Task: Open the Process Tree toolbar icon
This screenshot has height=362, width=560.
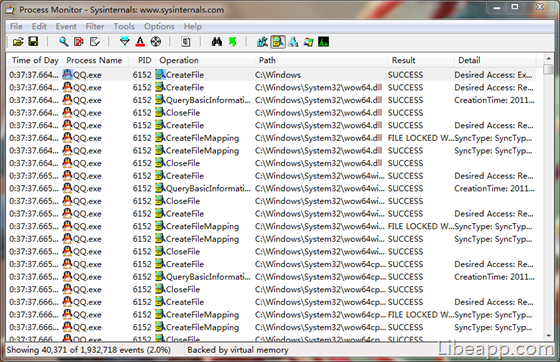Action: (185, 42)
